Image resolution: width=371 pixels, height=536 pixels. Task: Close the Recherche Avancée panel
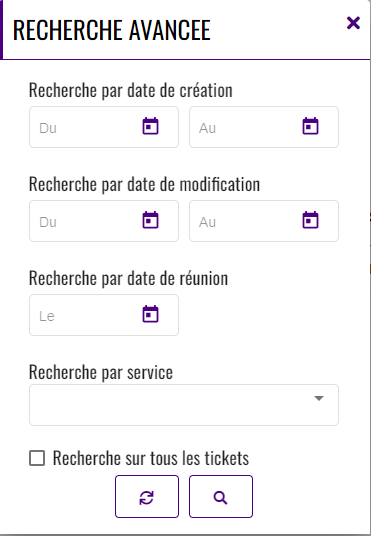click(353, 23)
